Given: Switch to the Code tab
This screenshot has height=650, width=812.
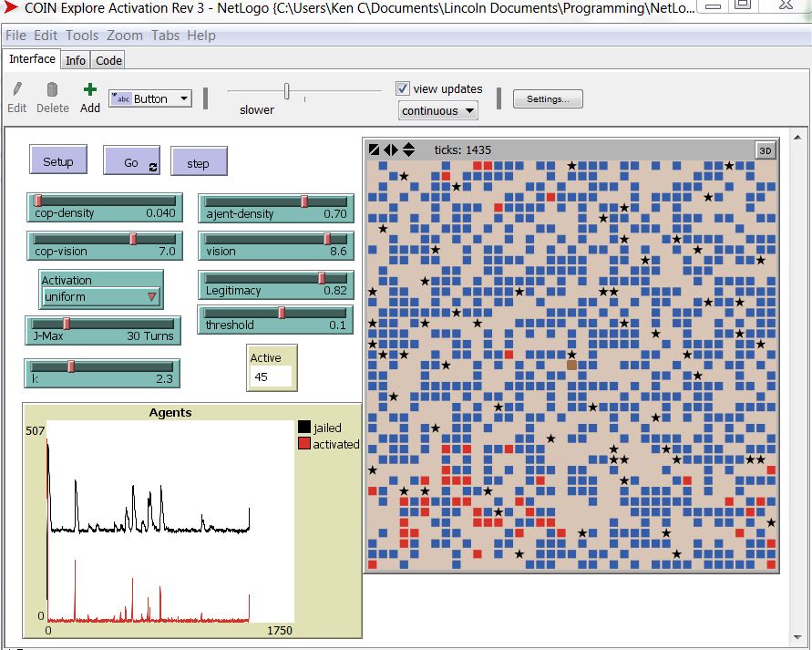Looking at the screenshot, I should click(x=108, y=60).
